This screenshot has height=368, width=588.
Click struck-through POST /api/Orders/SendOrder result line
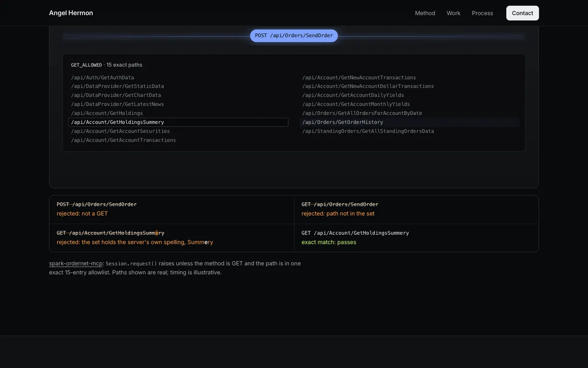96,204
